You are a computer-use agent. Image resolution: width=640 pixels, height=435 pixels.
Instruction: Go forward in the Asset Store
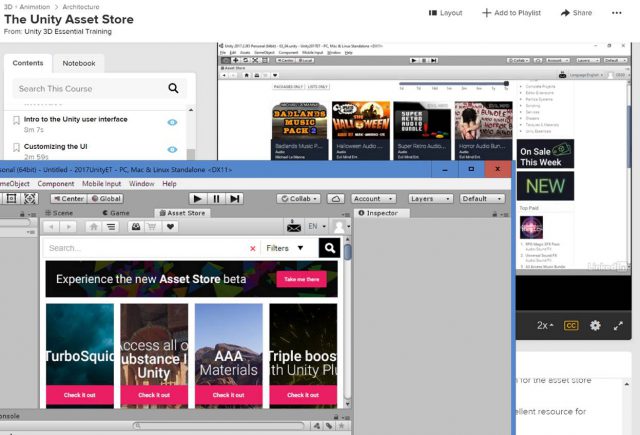[x=68, y=226]
